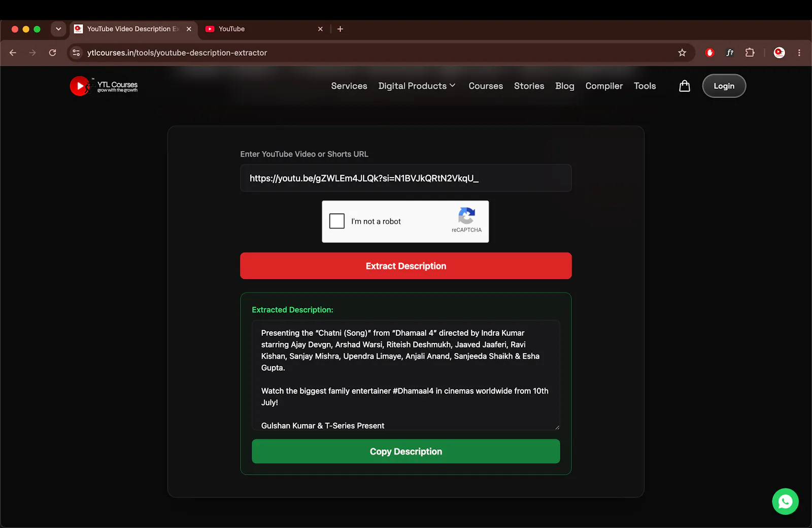Open the Extensions puzzle icon

point(750,53)
